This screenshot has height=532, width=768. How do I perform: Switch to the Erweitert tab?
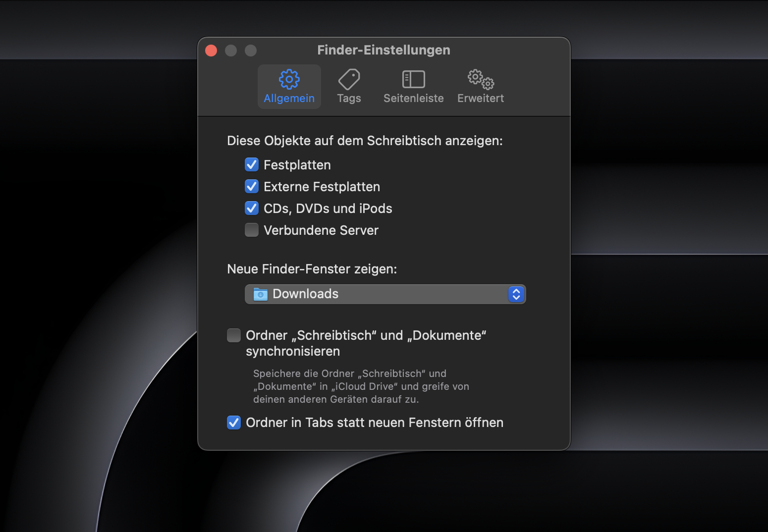479,87
